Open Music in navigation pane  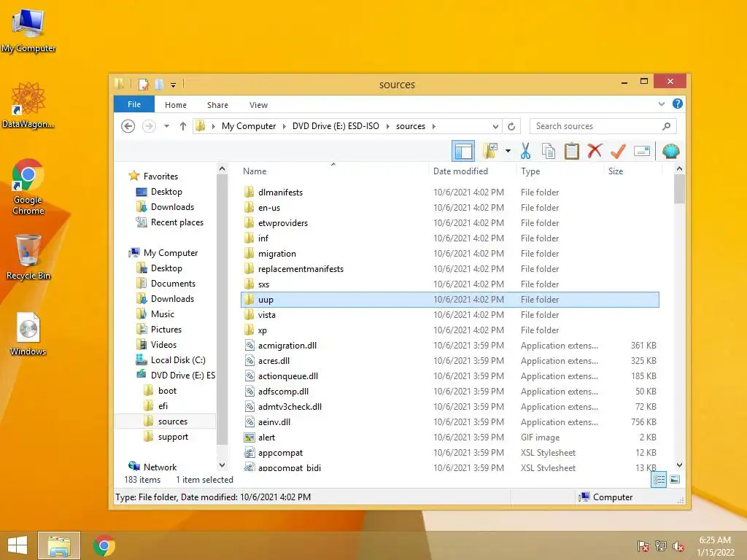click(x=163, y=314)
